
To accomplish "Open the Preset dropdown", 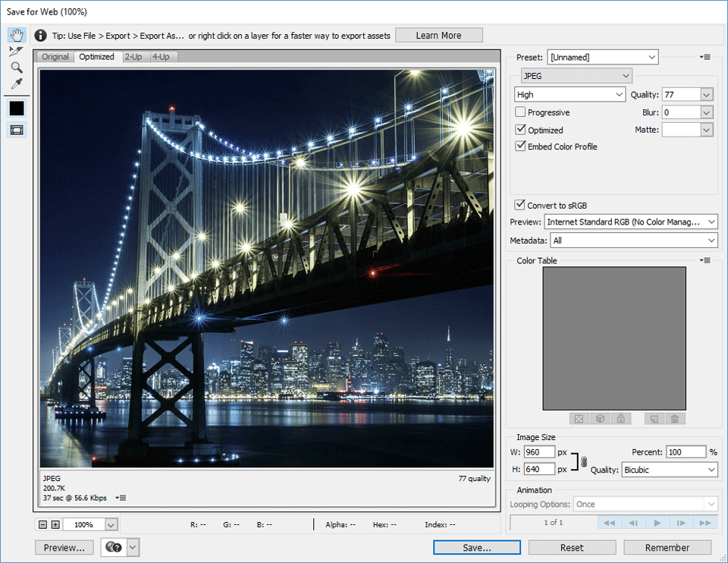I will tap(603, 57).
